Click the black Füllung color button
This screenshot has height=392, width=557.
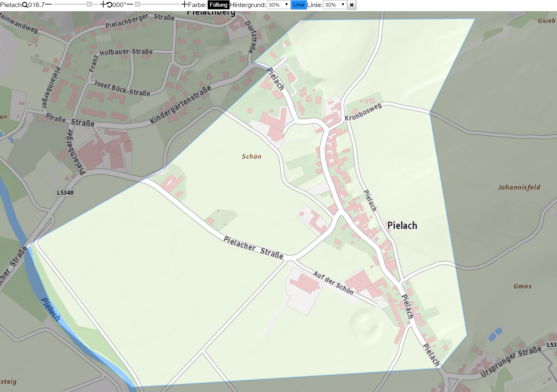[x=218, y=5]
